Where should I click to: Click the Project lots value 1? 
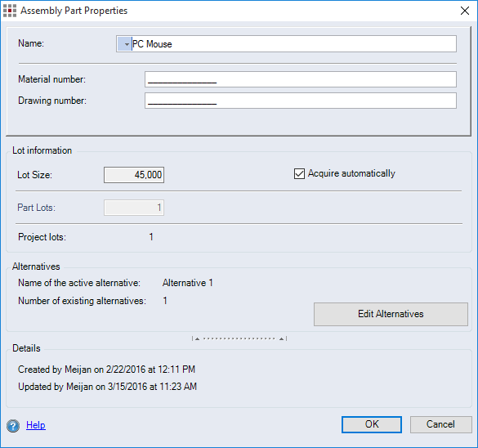[151, 237]
